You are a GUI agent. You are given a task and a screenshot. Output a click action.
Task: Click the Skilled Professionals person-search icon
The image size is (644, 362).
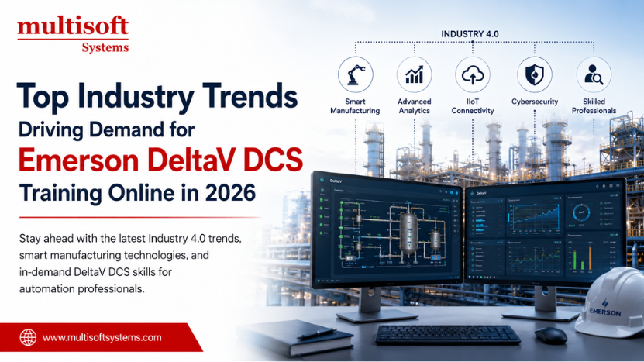(x=594, y=74)
